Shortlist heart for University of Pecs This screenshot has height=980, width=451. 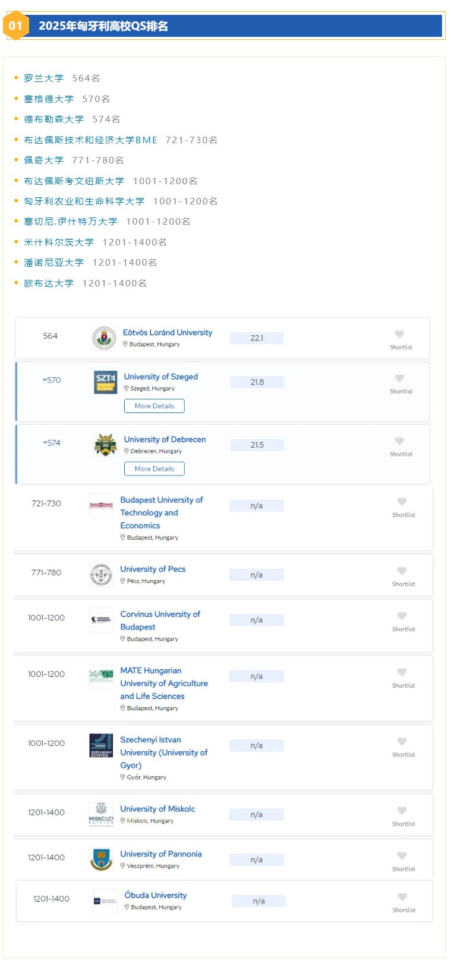click(402, 571)
